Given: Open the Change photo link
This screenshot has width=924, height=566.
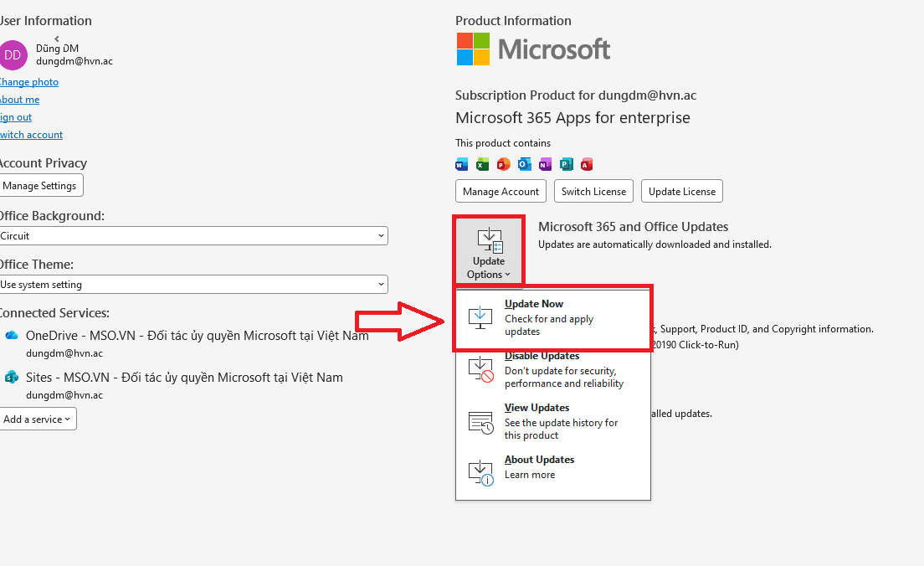Looking at the screenshot, I should point(28,82).
